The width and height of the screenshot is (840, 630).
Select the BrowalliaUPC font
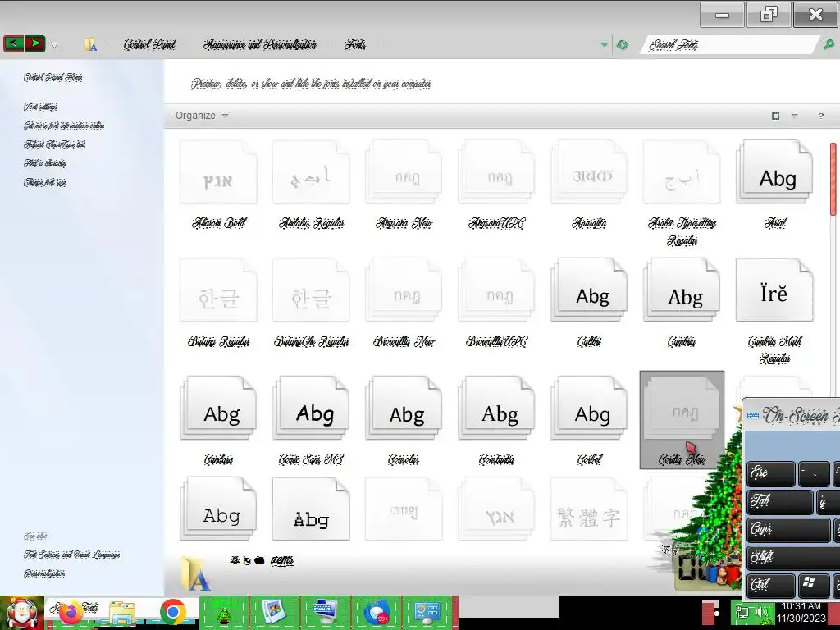point(496,303)
